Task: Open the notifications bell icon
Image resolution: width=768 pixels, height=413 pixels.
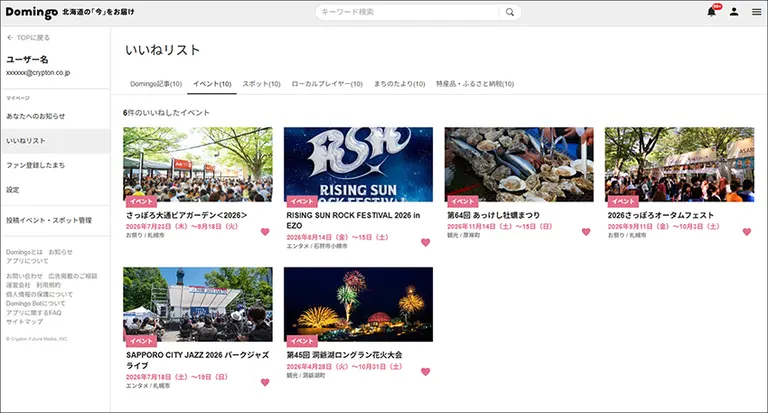Action: pos(712,12)
